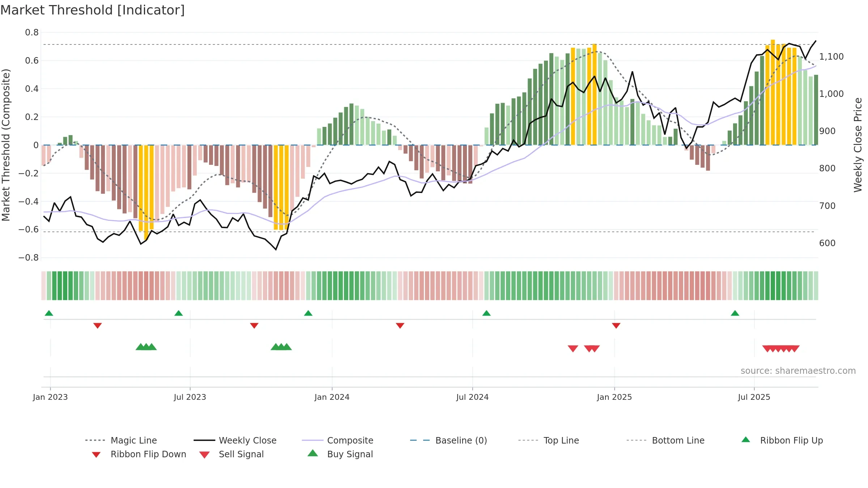
Task: Click the green Buy Signal legend triangle
Action: pos(312,453)
